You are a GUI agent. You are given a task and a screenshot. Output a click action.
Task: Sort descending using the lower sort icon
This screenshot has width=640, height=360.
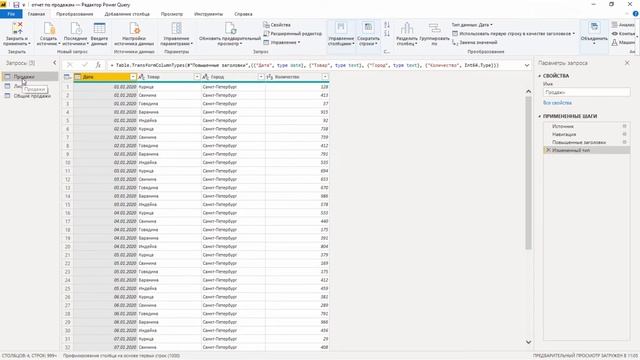[387, 33]
